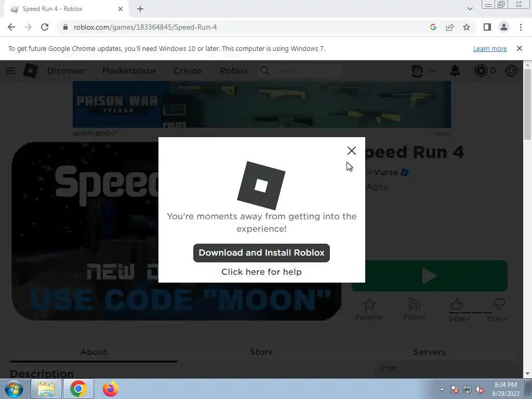Screen dimensions: 532x399
Task: Open the Marketplace page
Action: 129,71
